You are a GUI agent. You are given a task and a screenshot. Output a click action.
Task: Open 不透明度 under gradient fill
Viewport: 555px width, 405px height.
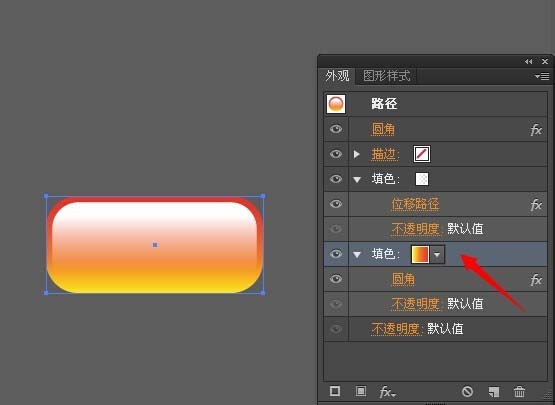coord(416,304)
